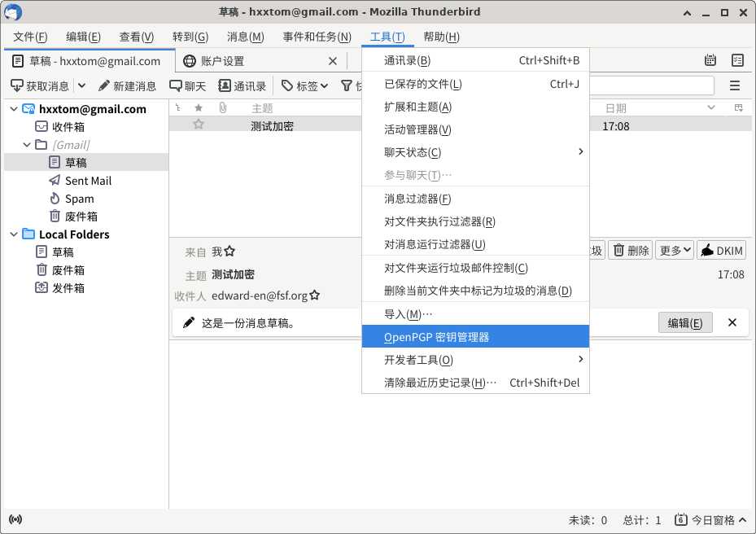Open the 查看(V) menu
The width and height of the screenshot is (756, 534).
[137, 37]
